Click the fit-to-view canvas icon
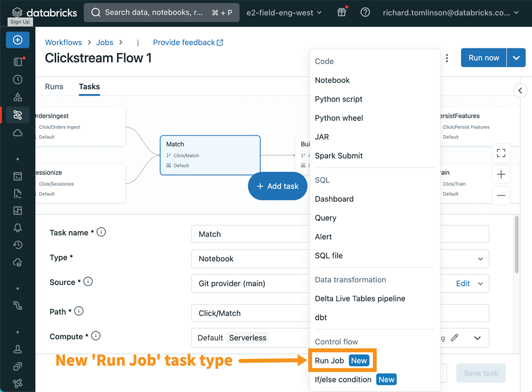The height and width of the screenshot is (392, 532). [501, 153]
